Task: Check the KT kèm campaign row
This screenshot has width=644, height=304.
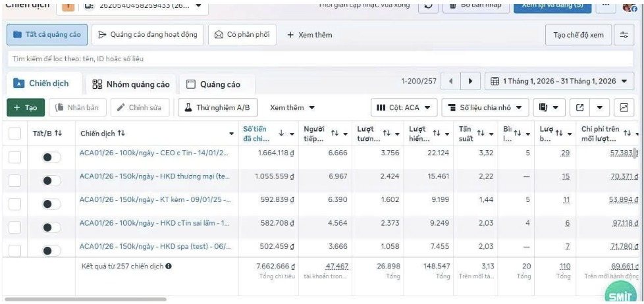Action: point(14,204)
